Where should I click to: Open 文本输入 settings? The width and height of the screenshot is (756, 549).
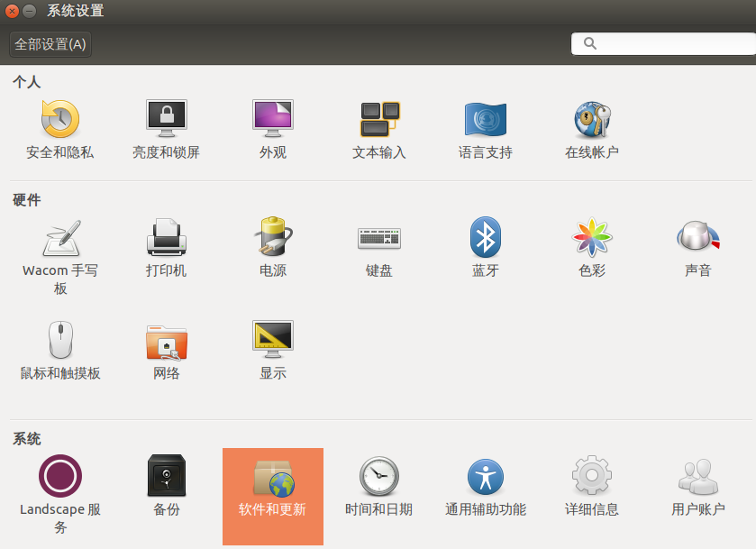coord(379,129)
